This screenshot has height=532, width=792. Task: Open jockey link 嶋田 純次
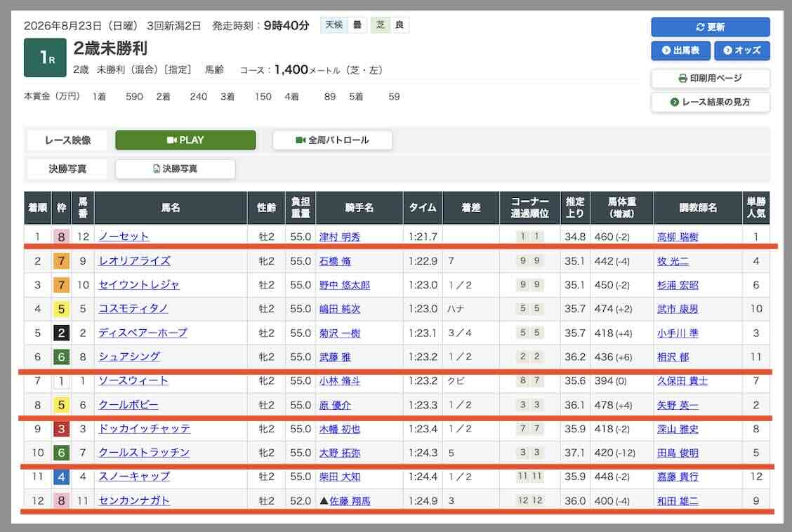pyautogui.click(x=339, y=309)
